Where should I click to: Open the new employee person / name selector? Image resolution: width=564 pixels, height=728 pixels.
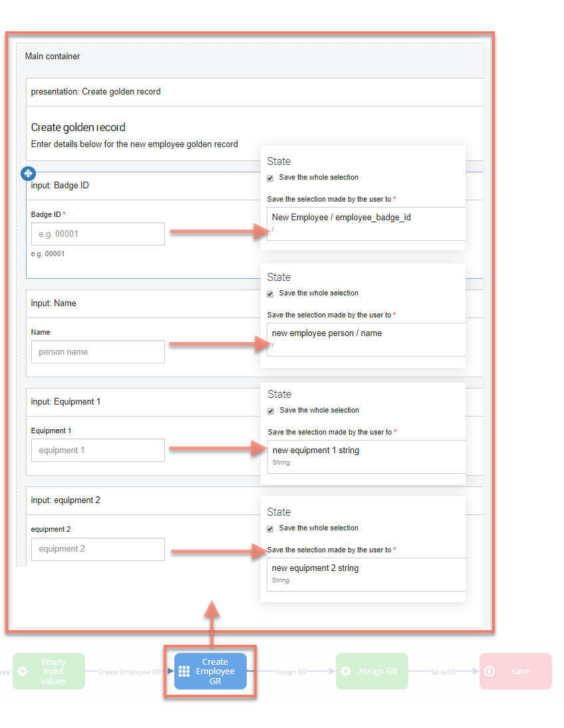(x=366, y=339)
